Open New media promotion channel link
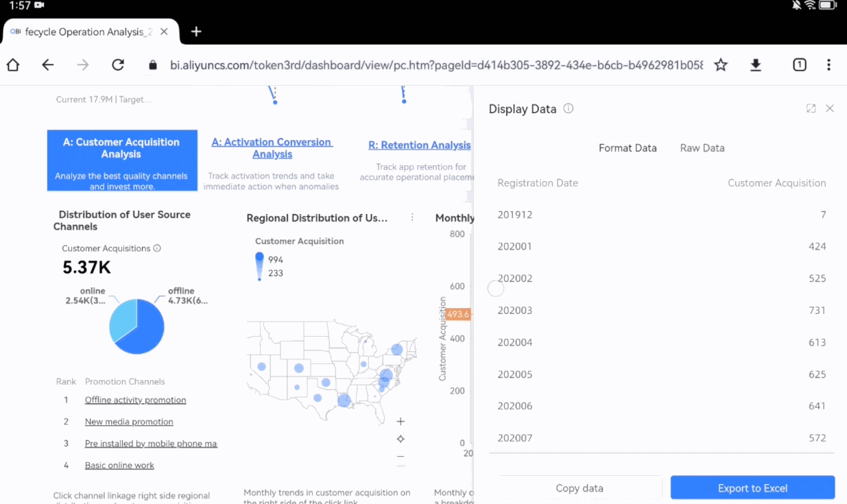Screen dimensions: 847x504 (x=129, y=422)
